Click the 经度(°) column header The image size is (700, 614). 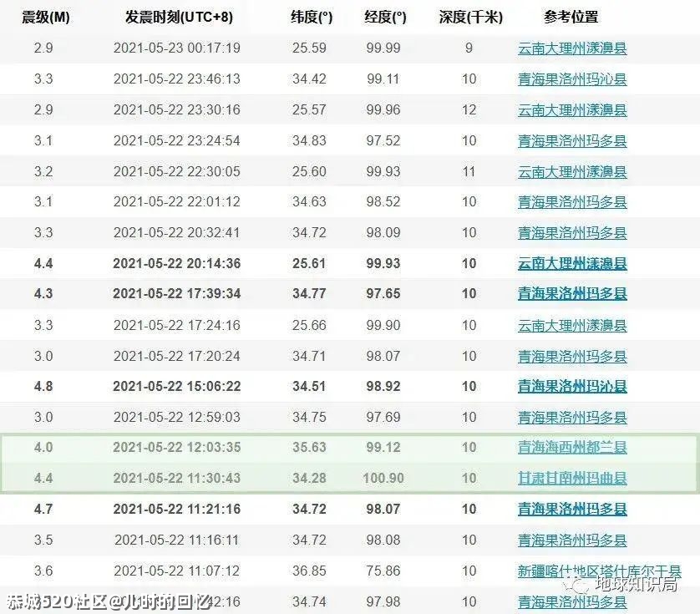385,17
